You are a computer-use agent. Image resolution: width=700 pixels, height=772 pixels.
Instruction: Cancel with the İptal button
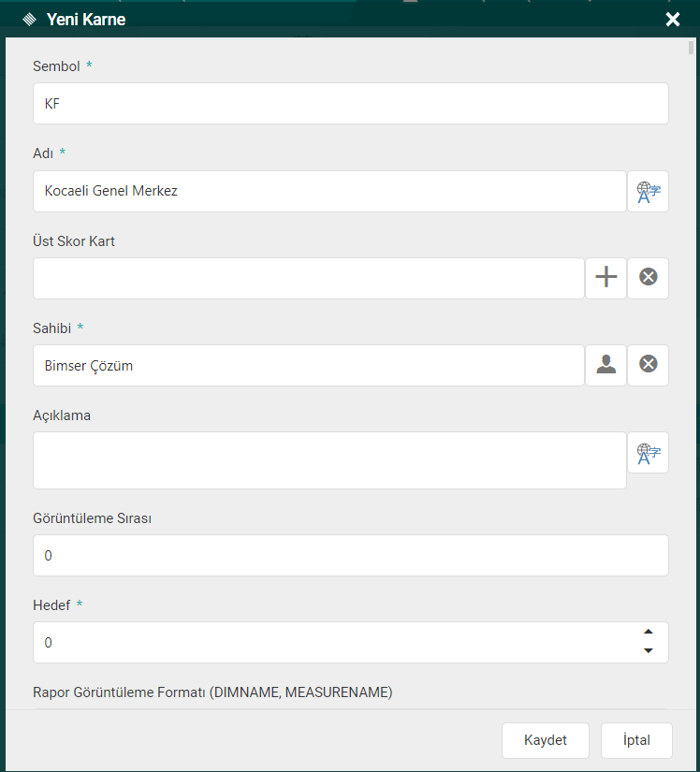636,740
